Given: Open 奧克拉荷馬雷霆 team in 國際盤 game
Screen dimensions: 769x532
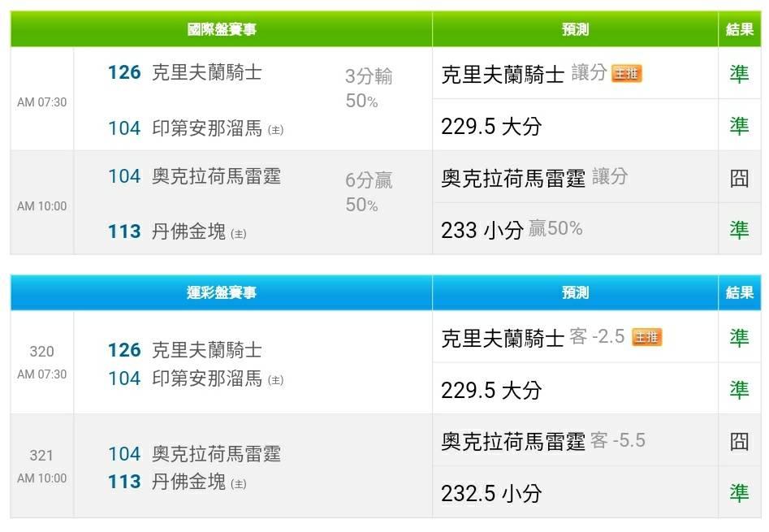Looking at the screenshot, I should click(x=216, y=176).
